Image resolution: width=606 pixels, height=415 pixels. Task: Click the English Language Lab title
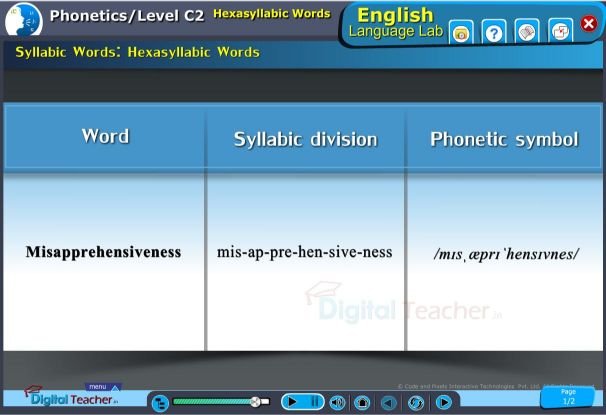395,23
